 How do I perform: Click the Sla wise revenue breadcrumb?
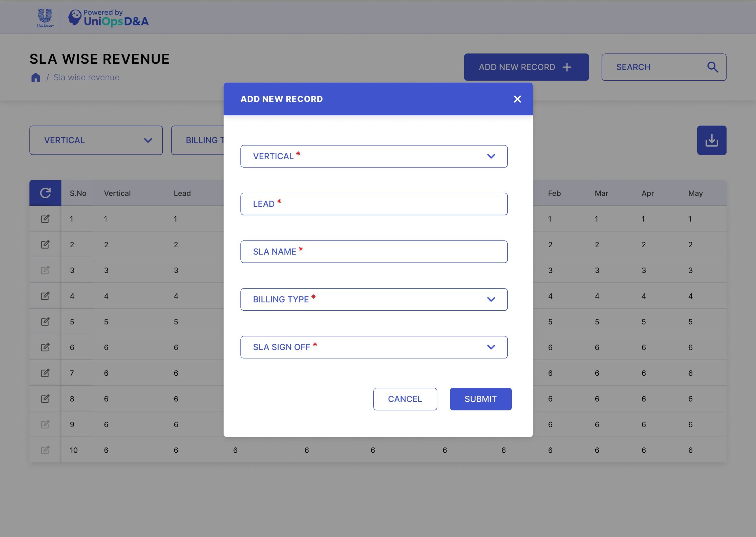point(86,77)
